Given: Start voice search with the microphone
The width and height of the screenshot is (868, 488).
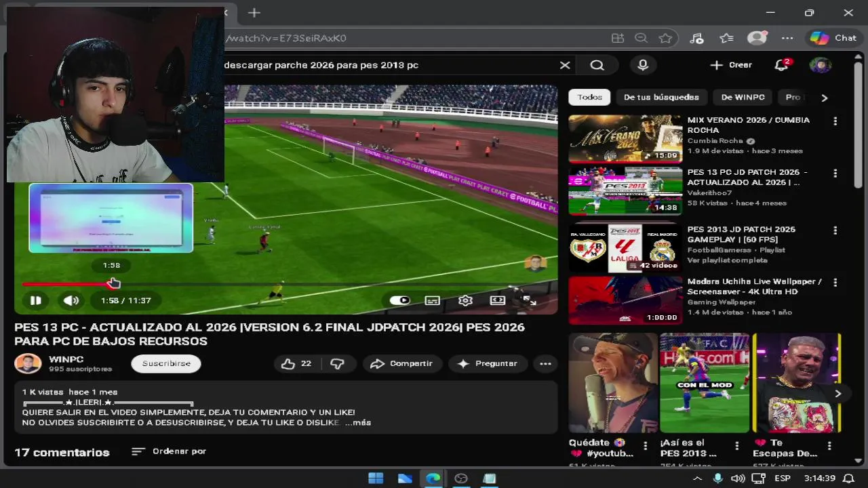Looking at the screenshot, I should click(643, 65).
